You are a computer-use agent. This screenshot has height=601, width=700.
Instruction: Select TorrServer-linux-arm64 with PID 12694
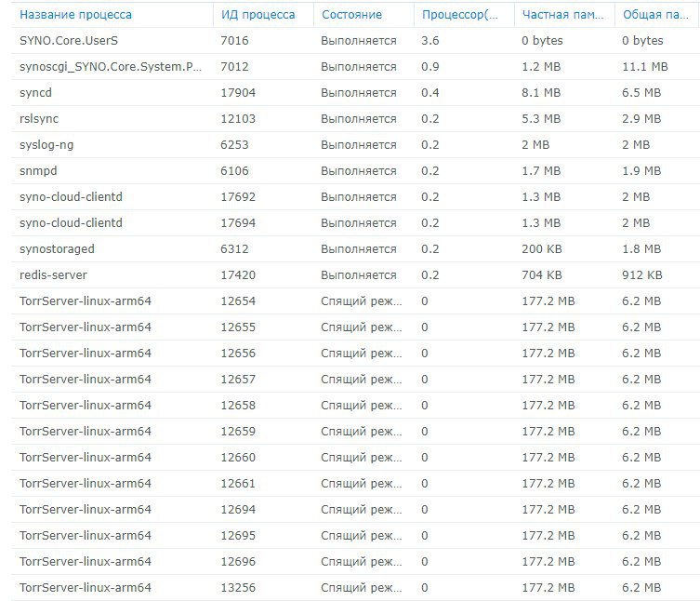86,509
